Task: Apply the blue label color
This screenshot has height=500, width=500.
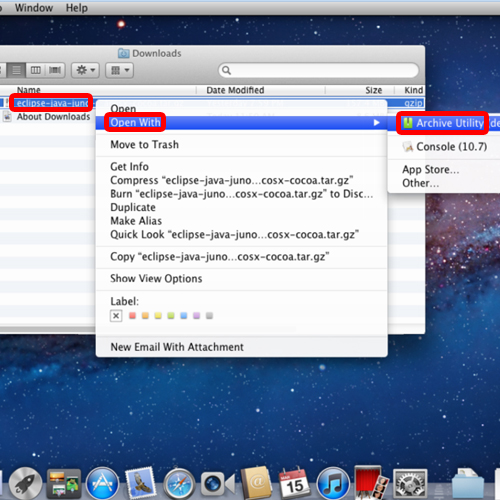Action: click(184, 315)
